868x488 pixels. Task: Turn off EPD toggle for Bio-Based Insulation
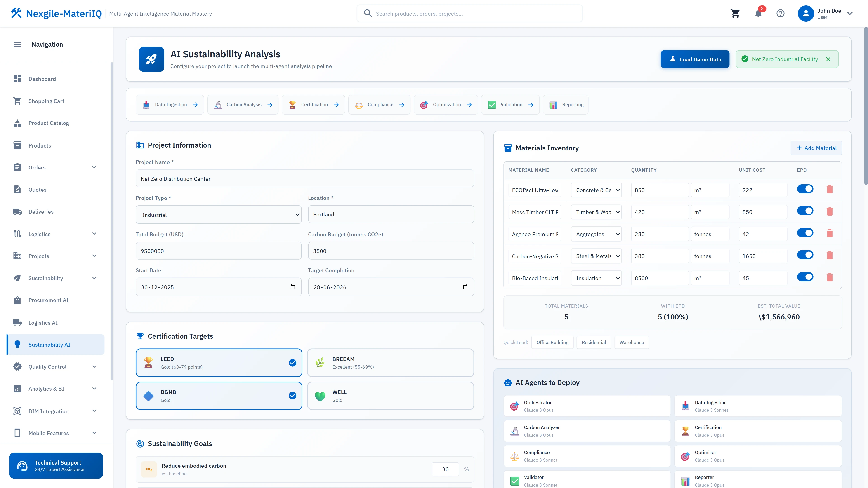(x=805, y=277)
